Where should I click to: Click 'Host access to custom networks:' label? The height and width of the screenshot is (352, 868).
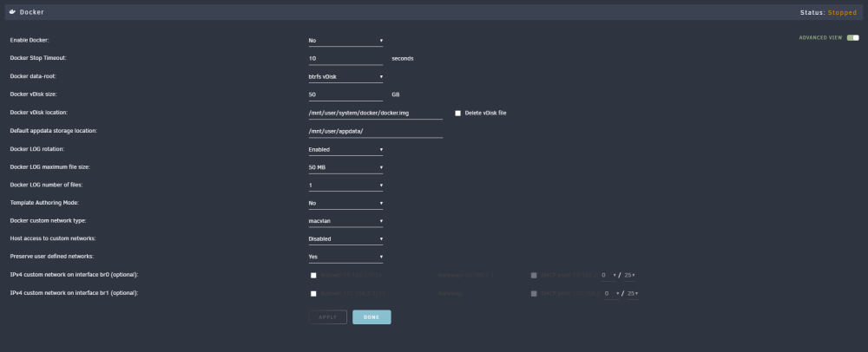(53, 238)
